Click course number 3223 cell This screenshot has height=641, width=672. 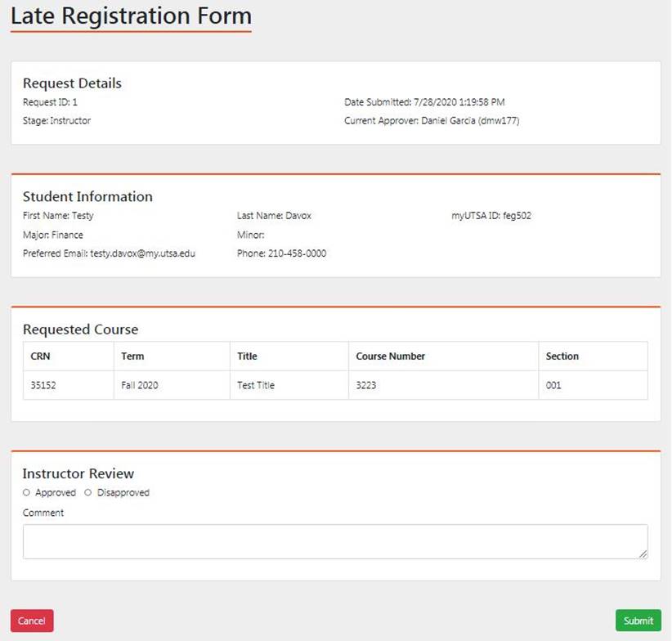pos(366,385)
